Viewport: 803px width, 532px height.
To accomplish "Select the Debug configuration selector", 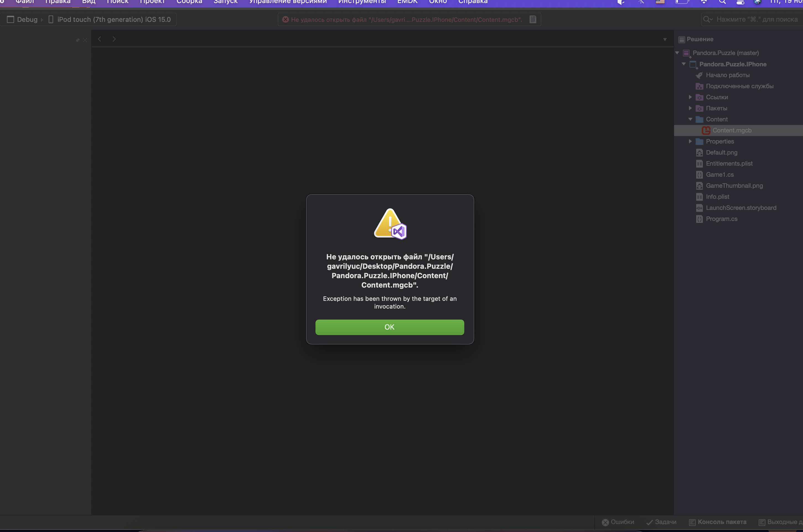I will [x=27, y=19].
